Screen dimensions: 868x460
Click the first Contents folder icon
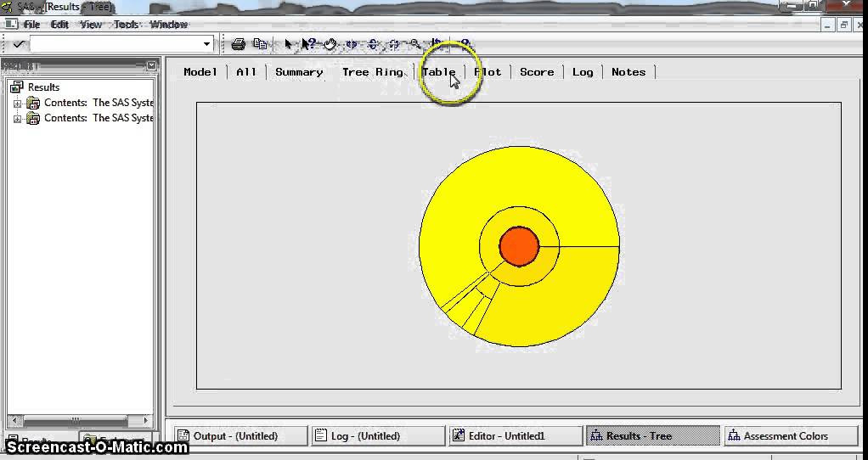point(33,103)
